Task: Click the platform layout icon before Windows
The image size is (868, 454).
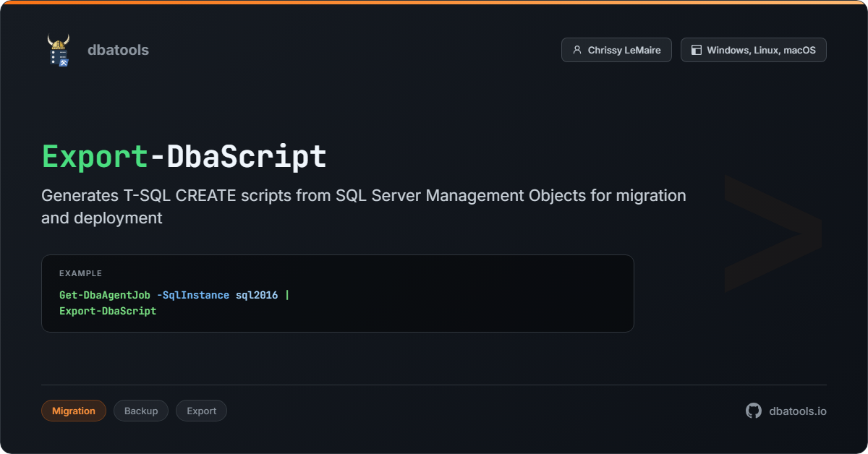Action: pos(696,50)
